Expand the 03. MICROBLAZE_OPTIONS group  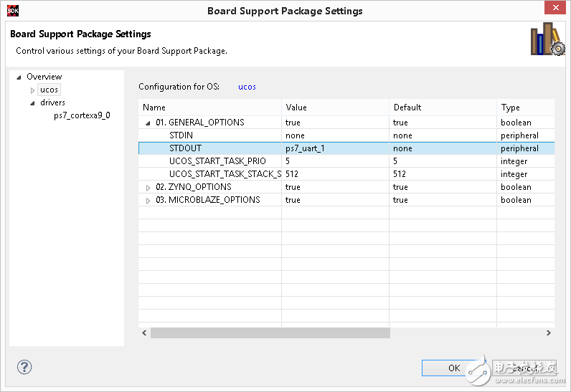click(x=148, y=201)
